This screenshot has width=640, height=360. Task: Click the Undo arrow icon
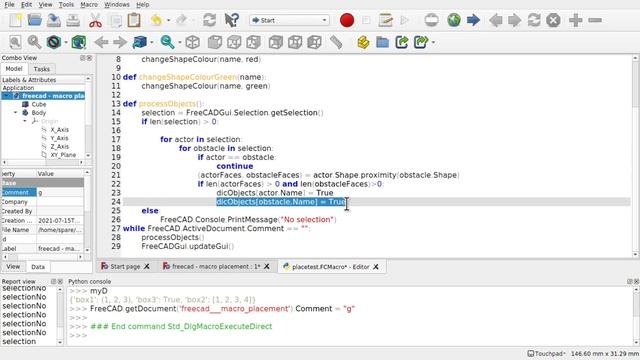[156, 20]
